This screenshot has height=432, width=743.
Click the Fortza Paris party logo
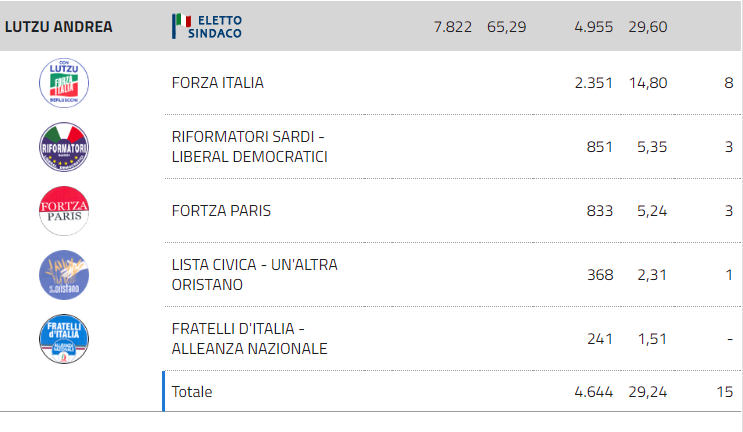click(64, 211)
